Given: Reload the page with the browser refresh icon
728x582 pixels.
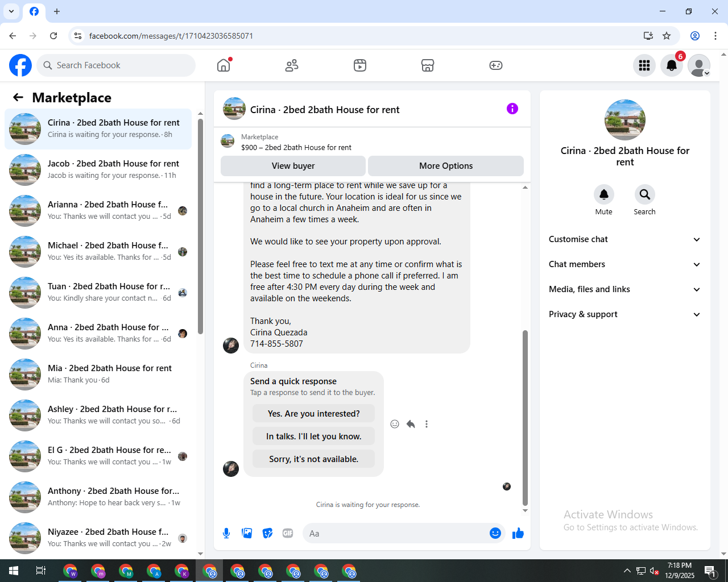Looking at the screenshot, I should click(x=53, y=36).
